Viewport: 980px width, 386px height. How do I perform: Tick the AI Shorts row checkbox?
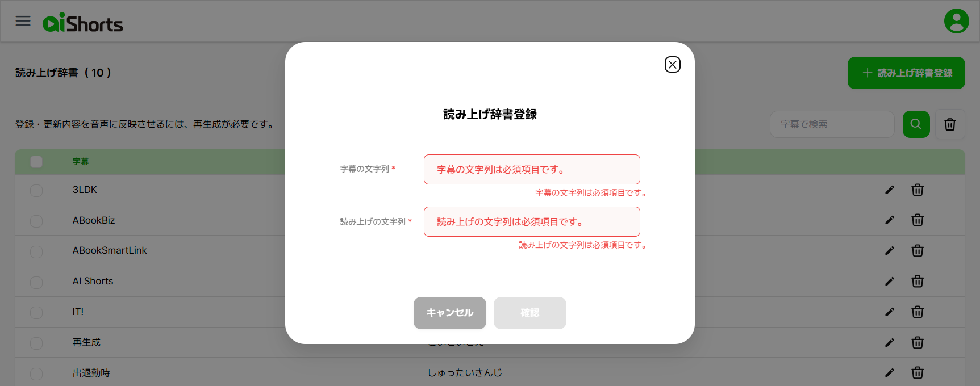(36, 282)
